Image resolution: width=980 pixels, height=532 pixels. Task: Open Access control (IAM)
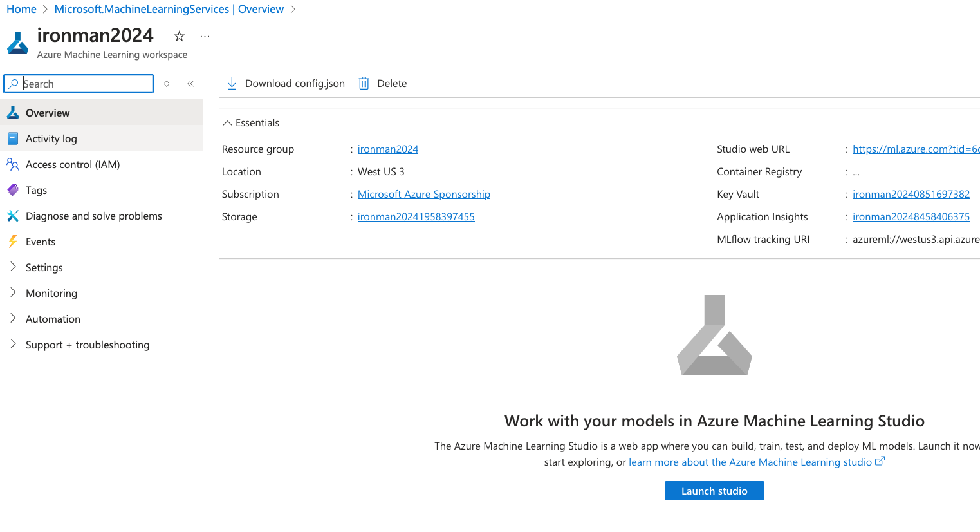(x=102, y=164)
